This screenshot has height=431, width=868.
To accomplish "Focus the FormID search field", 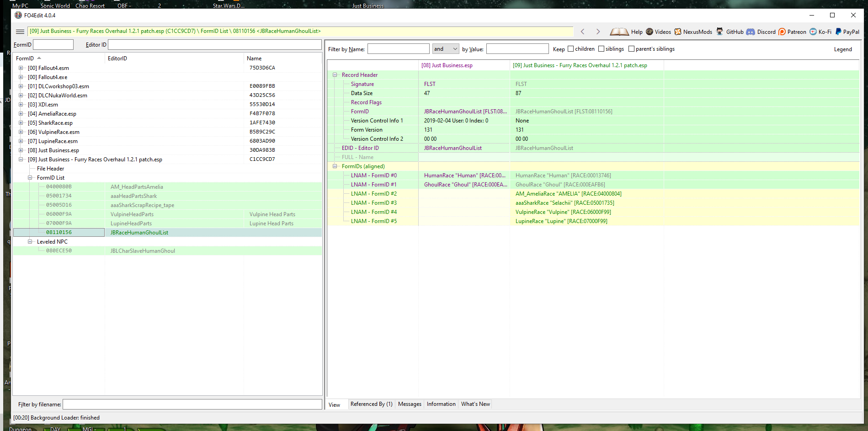I will click(x=53, y=44).
